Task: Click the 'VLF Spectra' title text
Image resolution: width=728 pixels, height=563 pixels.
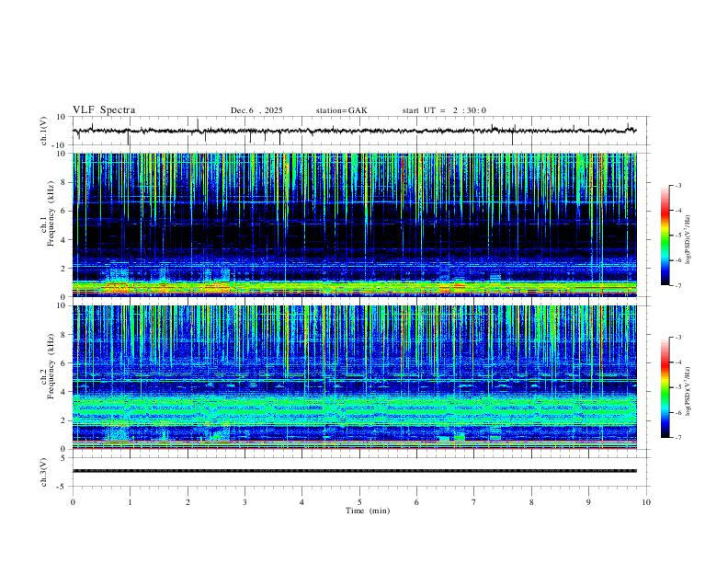Action: tap(104, 110)
